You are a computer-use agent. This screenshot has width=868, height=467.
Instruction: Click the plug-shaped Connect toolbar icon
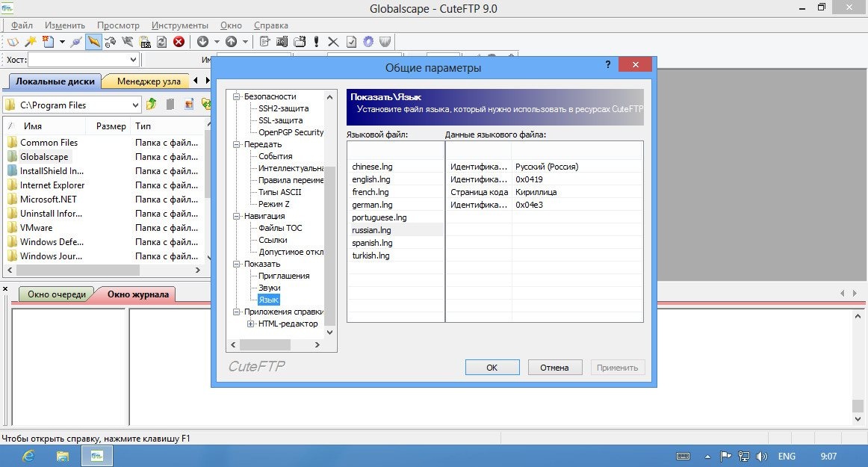[76, 42]
